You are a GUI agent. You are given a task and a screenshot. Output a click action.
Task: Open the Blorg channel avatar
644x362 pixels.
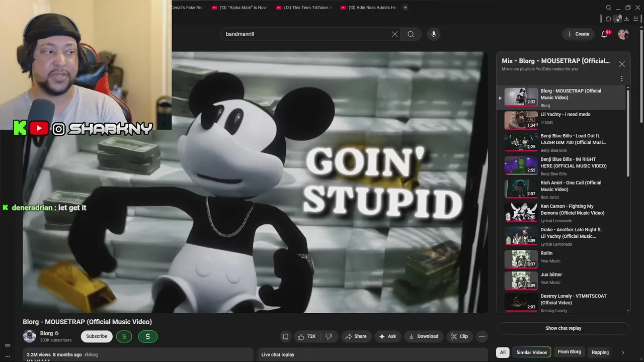(x=30, y=336)
